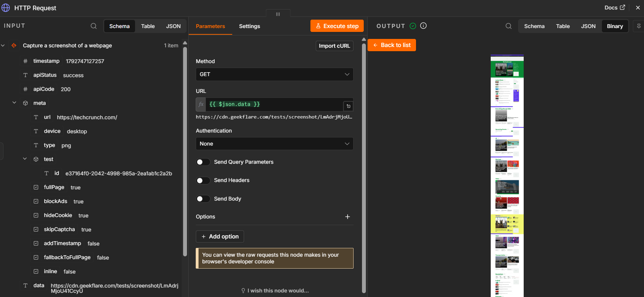Click the meta object cube icon
Image resolution: width=644 pixels, height=297 pixels.
[x=25, y=103]
